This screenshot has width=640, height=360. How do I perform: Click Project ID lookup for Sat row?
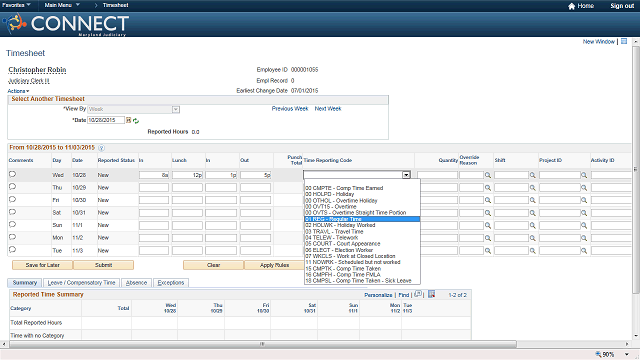pyautogui.click(x=584, y=213)
